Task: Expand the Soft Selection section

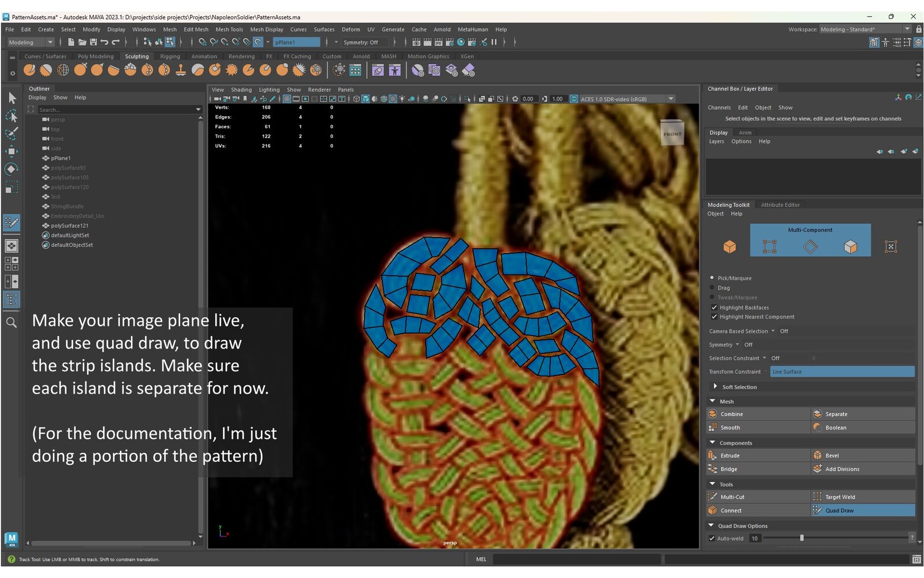Action: point(715,387)
